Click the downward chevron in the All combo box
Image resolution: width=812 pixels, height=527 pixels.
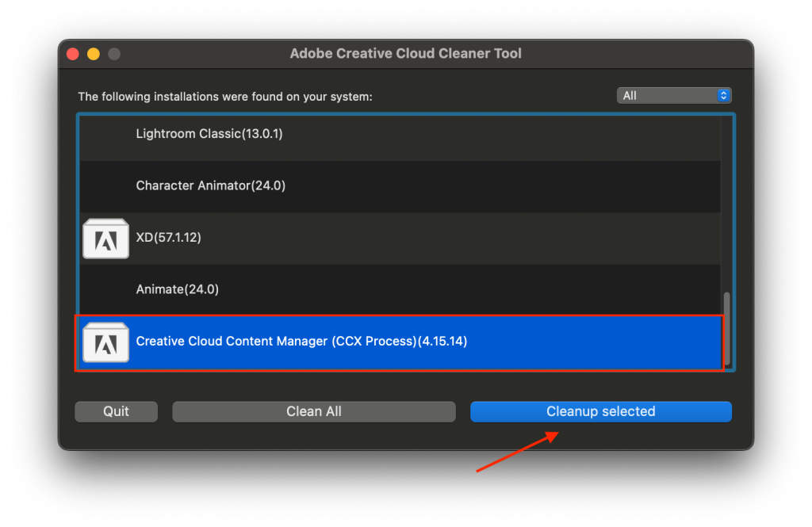[x=722, y=98]
